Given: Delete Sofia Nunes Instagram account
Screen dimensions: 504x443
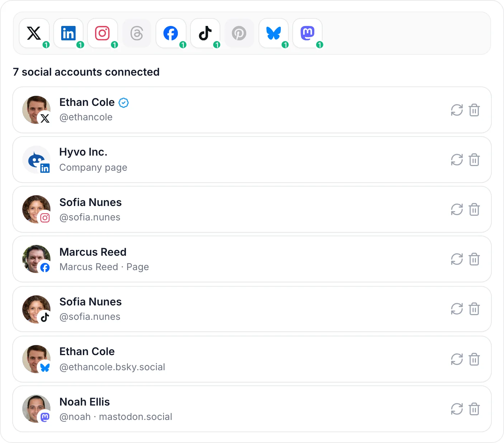Looking at the screenshot, I should point(474,210).
